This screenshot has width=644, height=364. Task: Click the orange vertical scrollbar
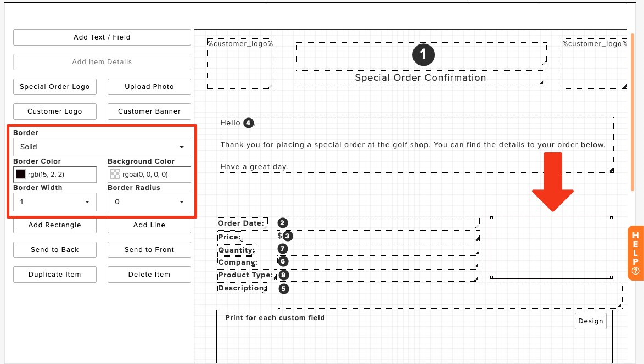coord(632,112)
